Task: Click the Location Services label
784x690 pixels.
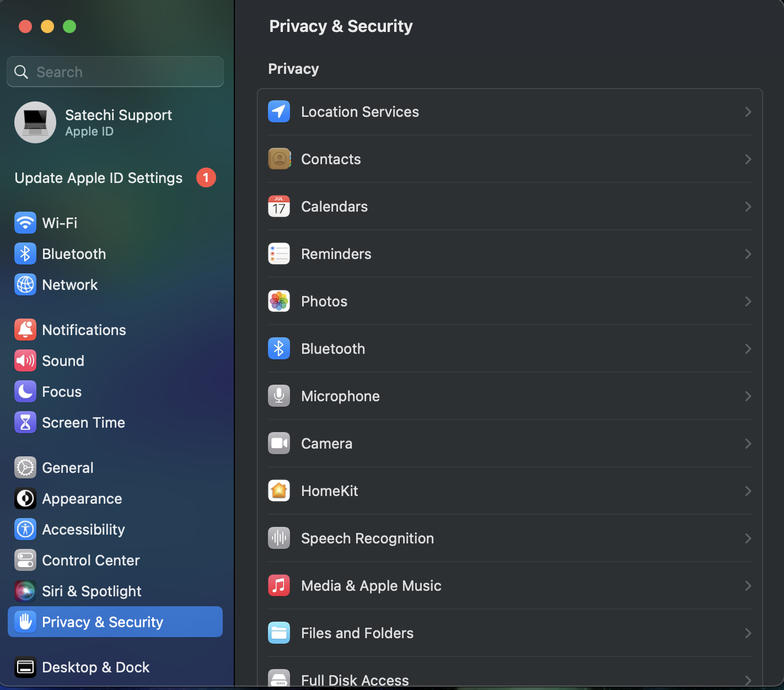Action: pyautogui.click(x=360, y=112)
